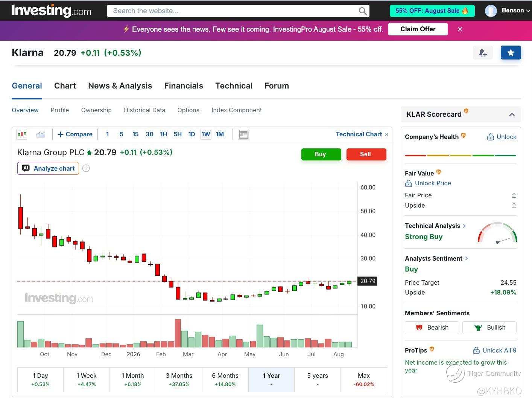Viewport: 532px width, 403px height.
Task: Click the Fair Price lock icon
Action: (514, 195)
